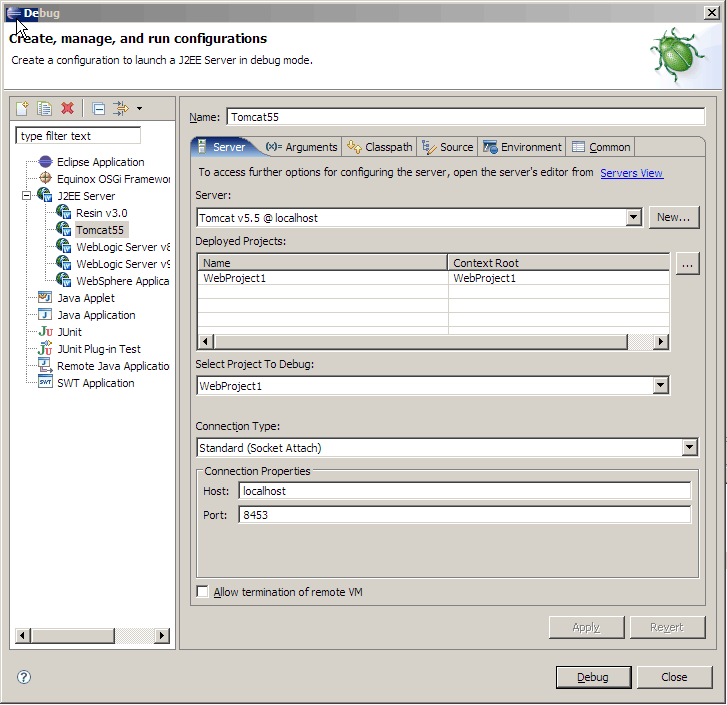Click JUnit icon in tree
The image size is (727, 705).
[x=45, y=332]
